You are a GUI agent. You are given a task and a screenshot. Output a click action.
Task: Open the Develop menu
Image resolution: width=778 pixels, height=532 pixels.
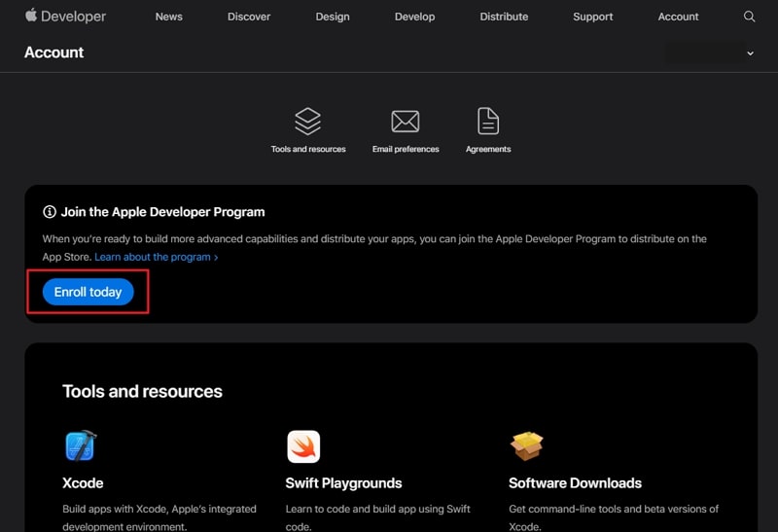click(415, 17)
